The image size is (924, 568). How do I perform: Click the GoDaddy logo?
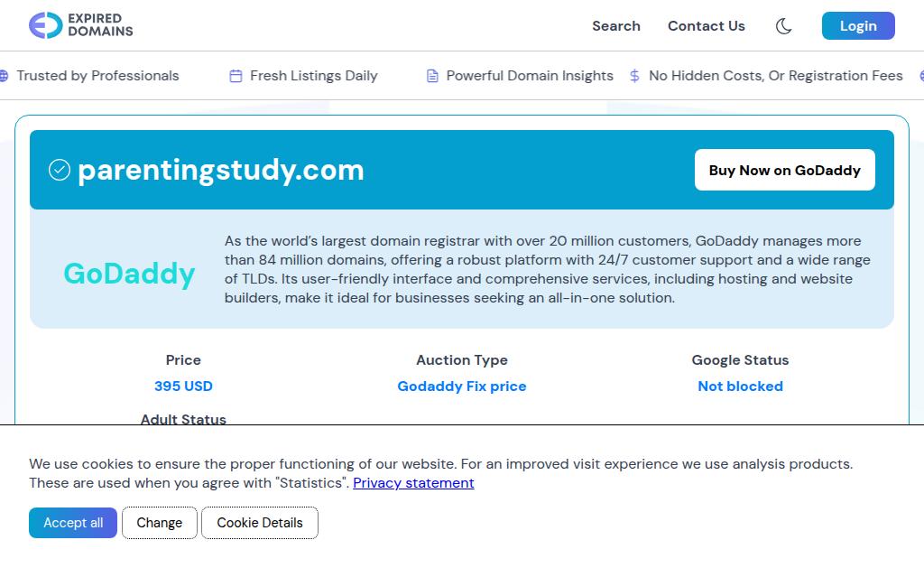[129, 274]
